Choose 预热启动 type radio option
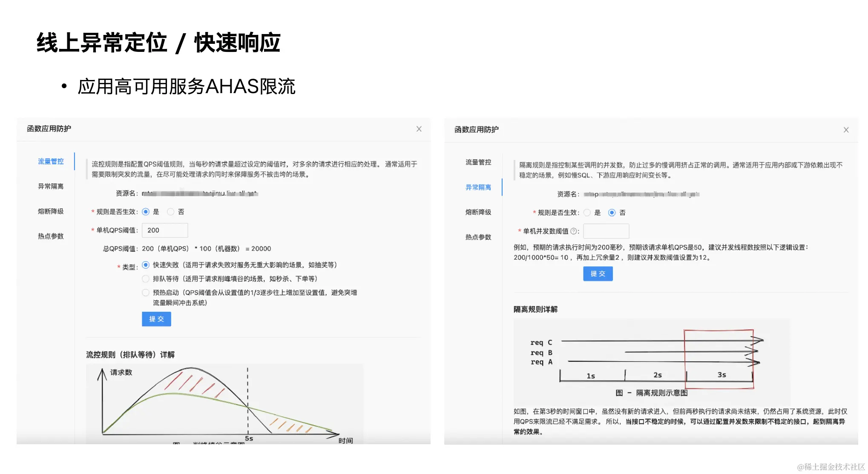868x474 pixels. coord(146,292)
